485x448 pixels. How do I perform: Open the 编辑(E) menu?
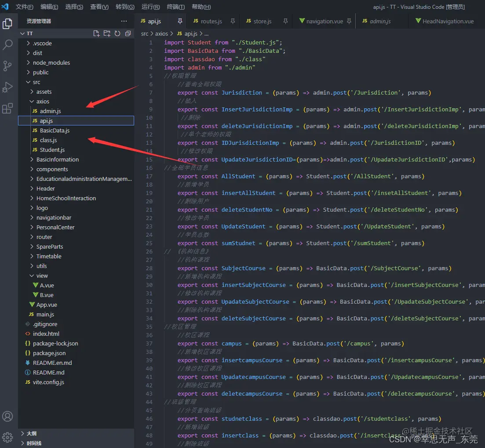[x=49, y=7]
